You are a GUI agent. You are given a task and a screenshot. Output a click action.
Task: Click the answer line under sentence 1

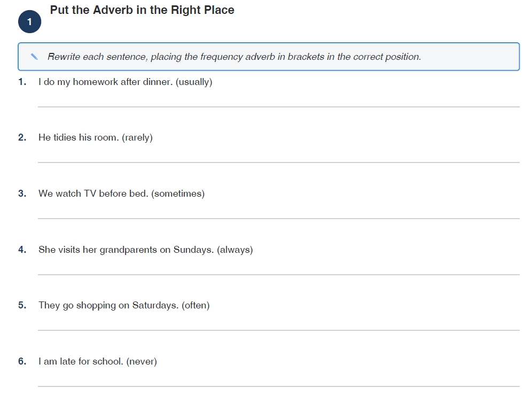point(279,107)
